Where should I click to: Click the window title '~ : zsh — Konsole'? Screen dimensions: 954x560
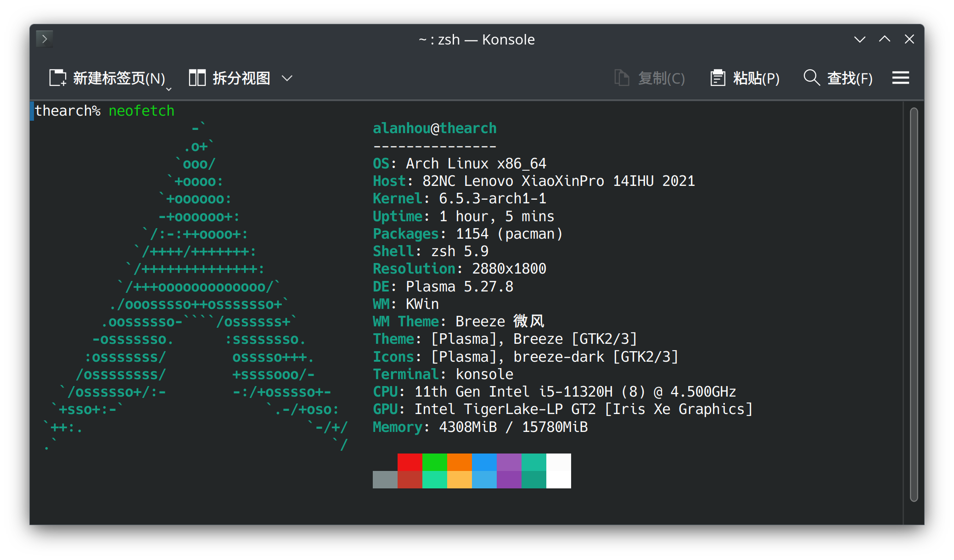(x=477, y=39)
